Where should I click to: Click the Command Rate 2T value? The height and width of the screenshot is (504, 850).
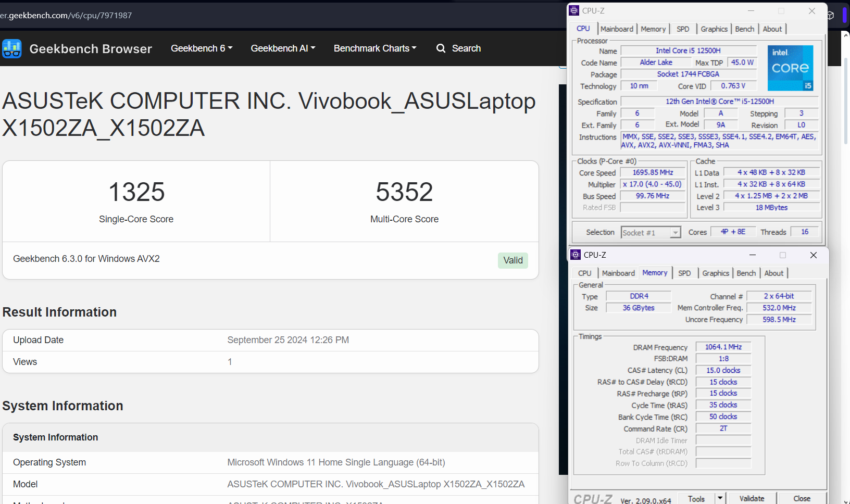(x=723, y=429)
